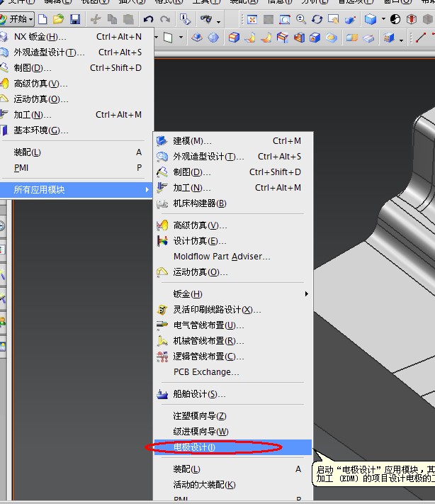435x504 pixels.
Task: Launch PCB Exchange...
Action: (233, 372)
